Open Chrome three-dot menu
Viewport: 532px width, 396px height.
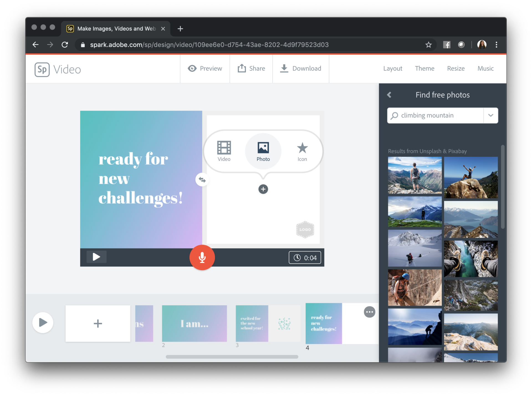click(496, 45)
